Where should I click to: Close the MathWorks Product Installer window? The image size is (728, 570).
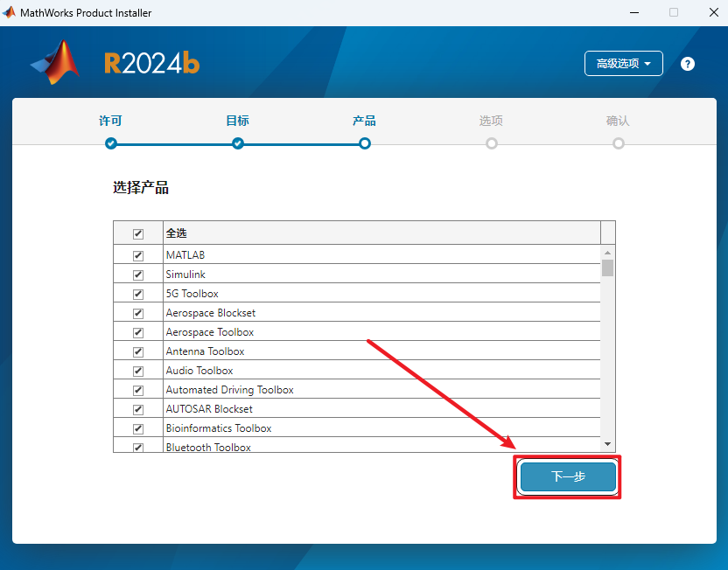pos(714,12)
